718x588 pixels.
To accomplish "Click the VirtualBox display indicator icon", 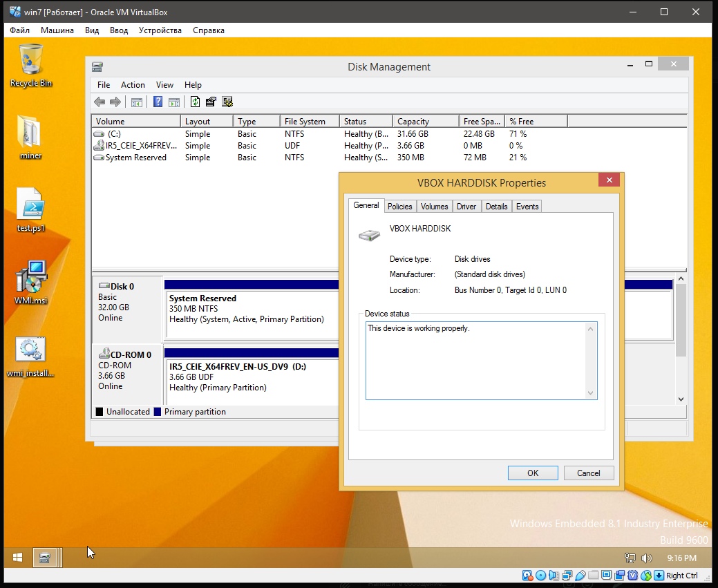I will [x=607, y=576].
